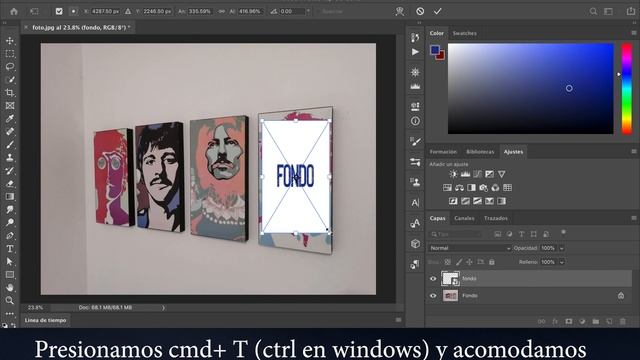The image size is (640, 360).
Task: Select the Frame tool
Action: [x=10, y=106]
